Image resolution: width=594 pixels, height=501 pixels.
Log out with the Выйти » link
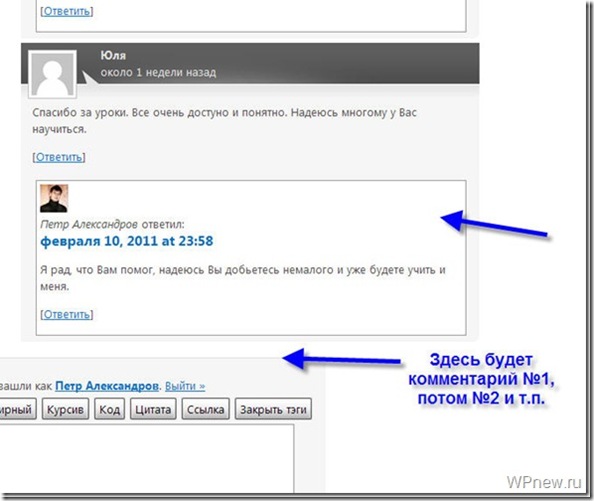[x=185, y=386]
